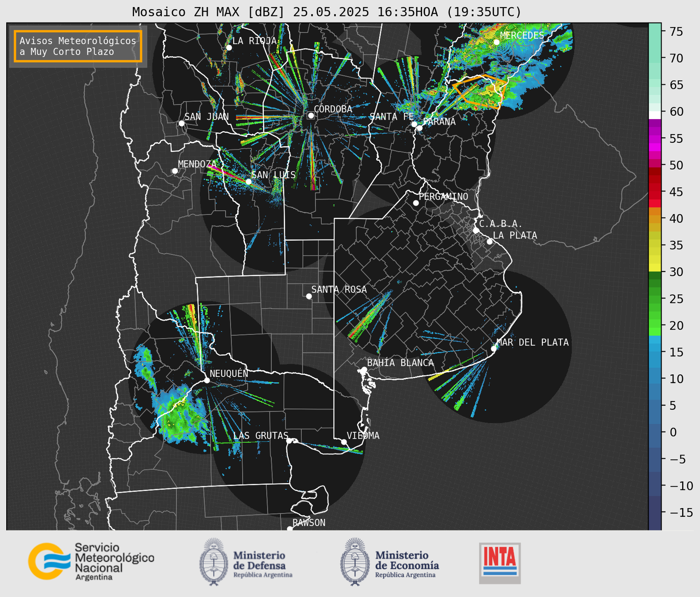Click the MAR DEL PLATA city marker dot
700x597 pixels.
point(494,348)
